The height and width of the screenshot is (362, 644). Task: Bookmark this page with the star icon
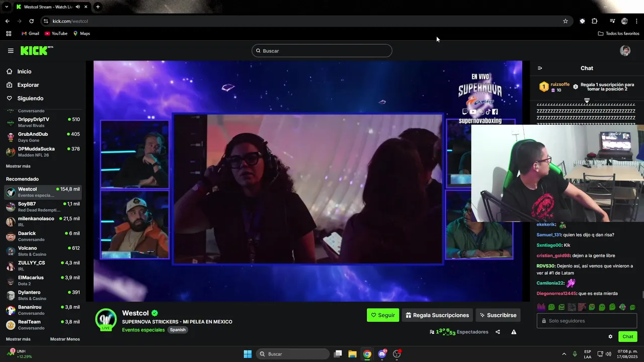(x=566, y=21)
